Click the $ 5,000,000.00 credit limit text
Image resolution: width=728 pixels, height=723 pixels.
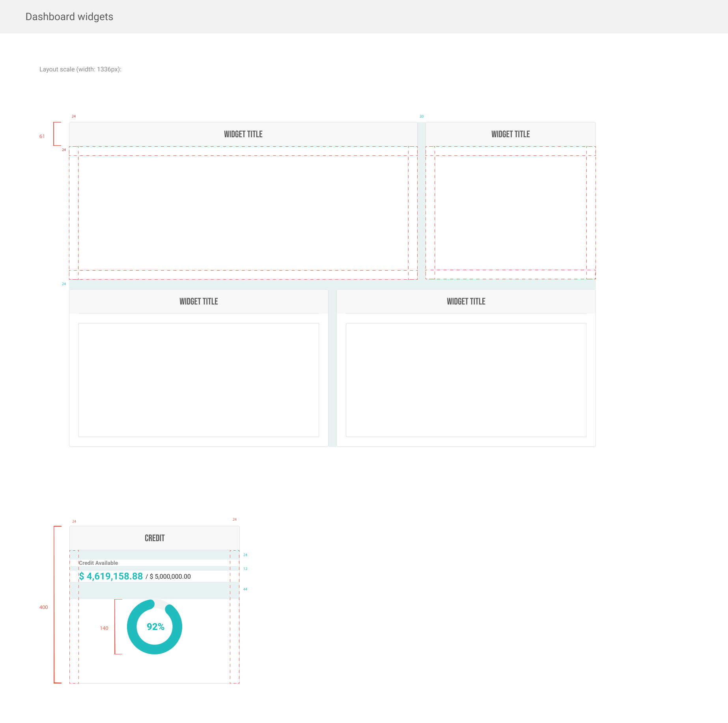pyautogui.click(x=170, y=577)
